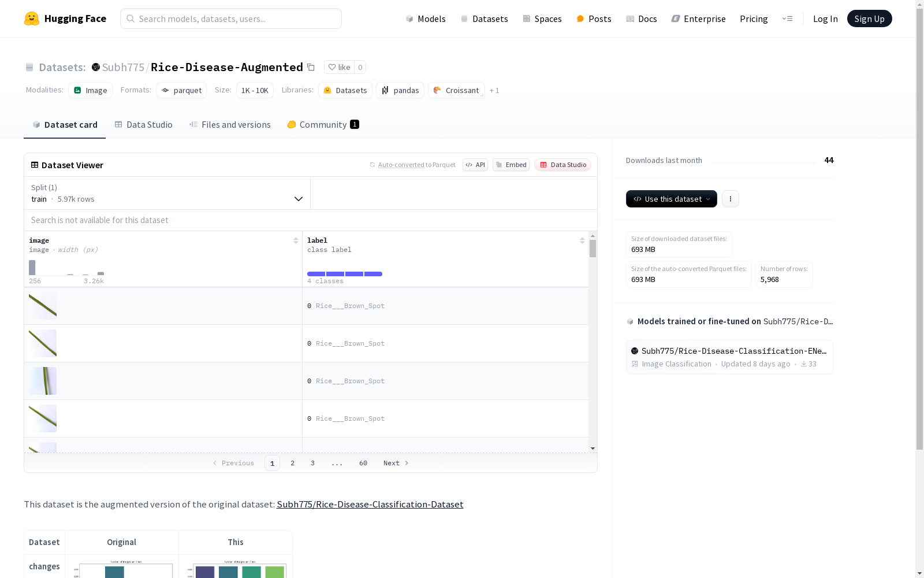Open Spaces in the top navigation
924x578 pixels.
[542, 18]
